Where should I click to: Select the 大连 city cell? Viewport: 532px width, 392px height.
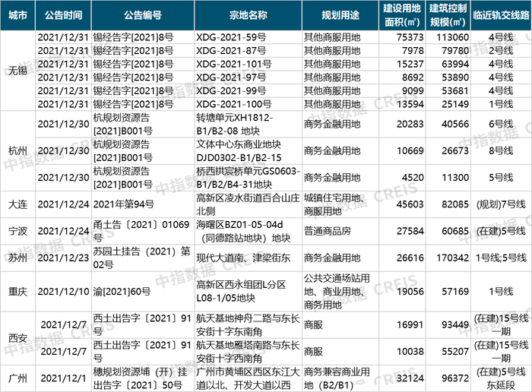[x=17, y=204]
